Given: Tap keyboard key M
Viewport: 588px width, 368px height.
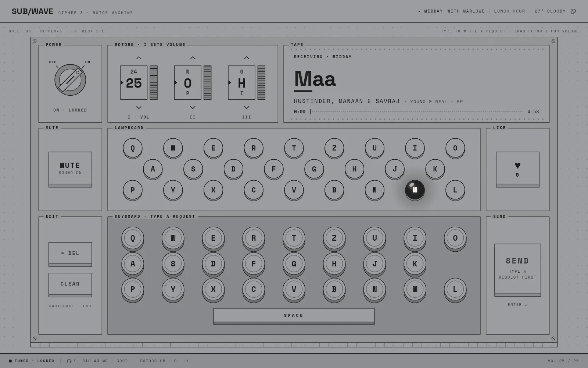Looking at the screenshot, I should click(415, 290).
